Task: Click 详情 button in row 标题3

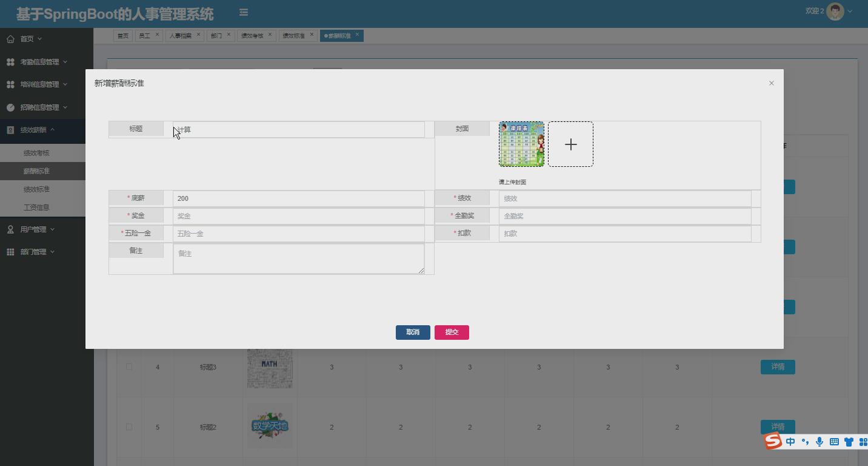Action: coord(778,367)
